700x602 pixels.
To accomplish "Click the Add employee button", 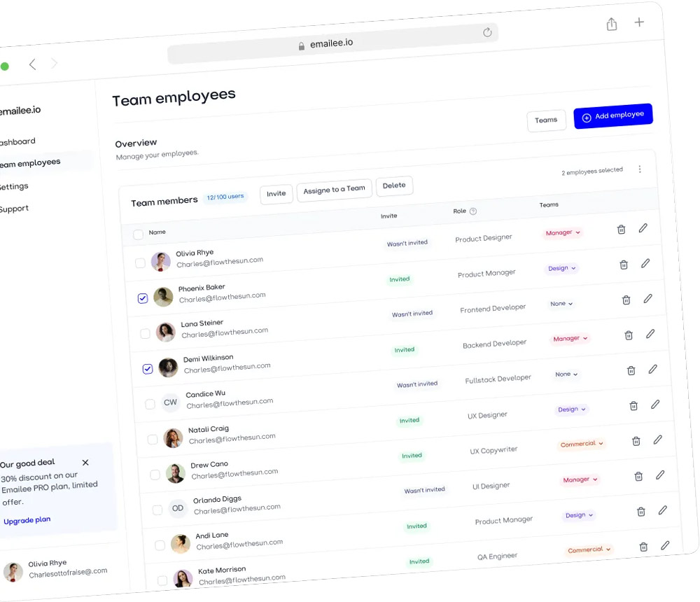I will point(613,115).
